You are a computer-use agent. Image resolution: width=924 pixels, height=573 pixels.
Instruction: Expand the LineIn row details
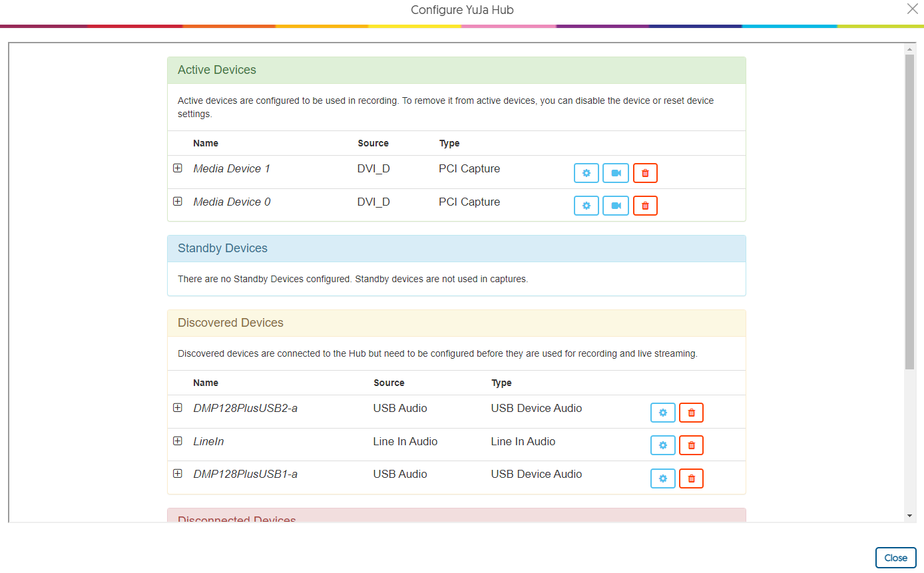coord(178,441)
